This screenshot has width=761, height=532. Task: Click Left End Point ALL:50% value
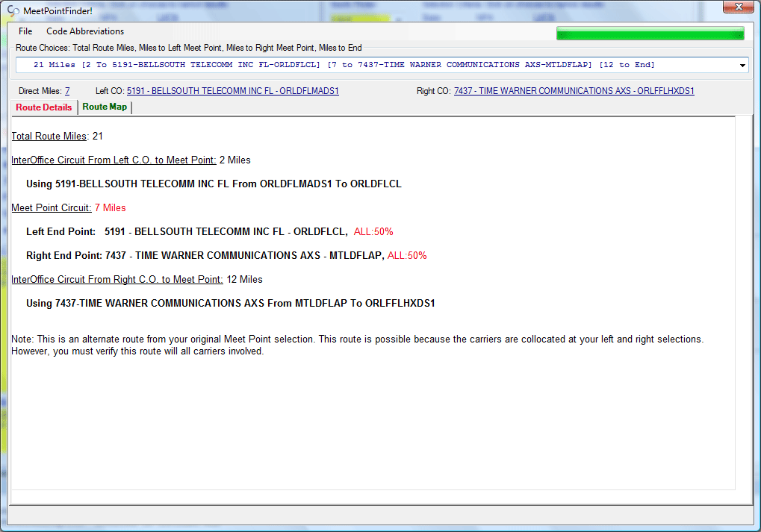pos(373,232)
